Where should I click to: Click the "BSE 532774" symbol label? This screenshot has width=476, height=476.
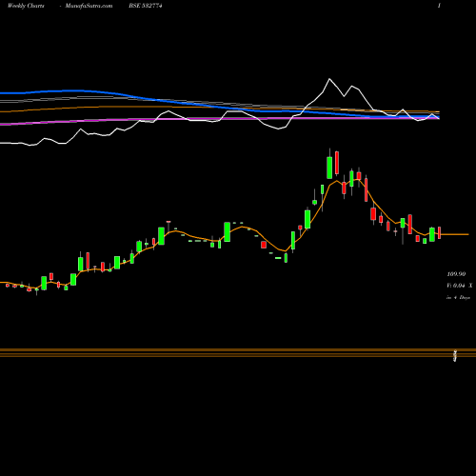coord(146,6)
